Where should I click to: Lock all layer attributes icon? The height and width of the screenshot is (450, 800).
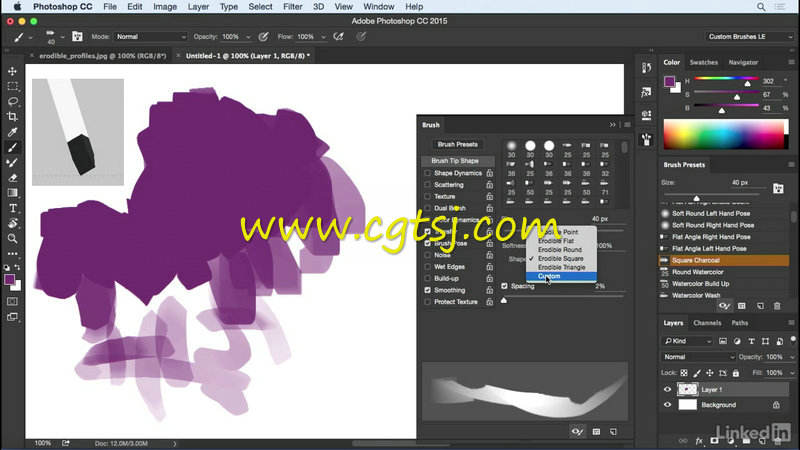click(736, 373)
